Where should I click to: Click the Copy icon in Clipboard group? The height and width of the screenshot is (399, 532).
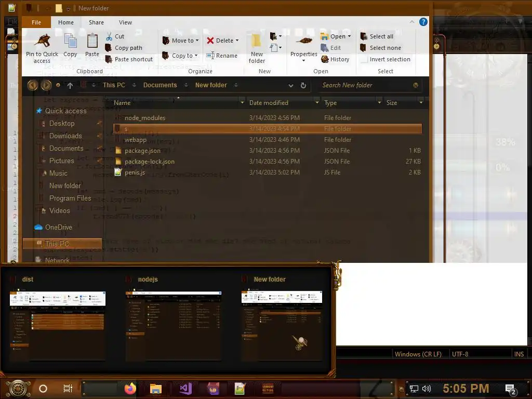[x=70, y=41]
